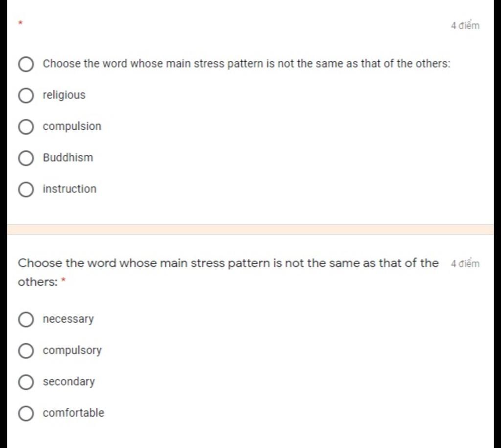Mark the radio circle beside the first question sentence
The image size is (501, 448).
coord(26,64)
